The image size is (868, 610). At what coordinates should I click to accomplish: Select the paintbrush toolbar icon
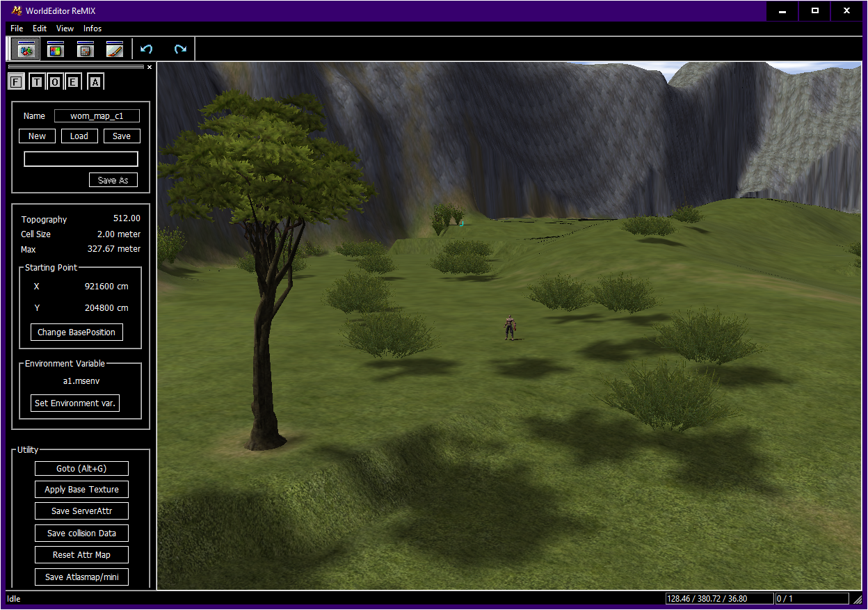[x=115, y=49]
